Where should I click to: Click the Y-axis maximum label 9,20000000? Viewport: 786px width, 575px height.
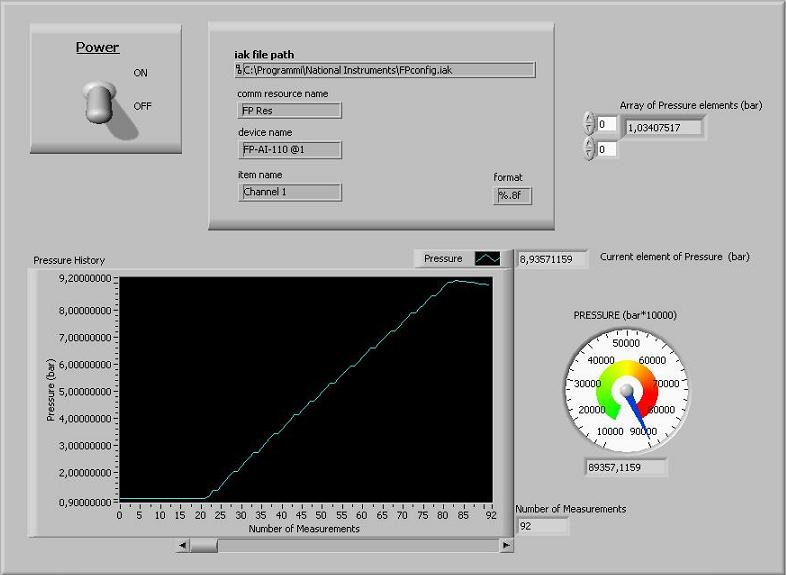[x=85, y=279]
